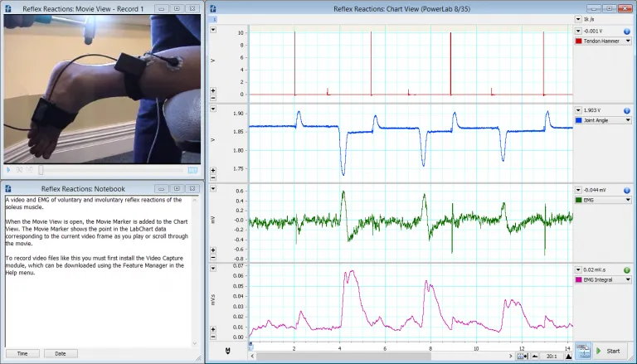
Task: Click the red Tendon Hammer color swatch
Action: pos(580,41)
